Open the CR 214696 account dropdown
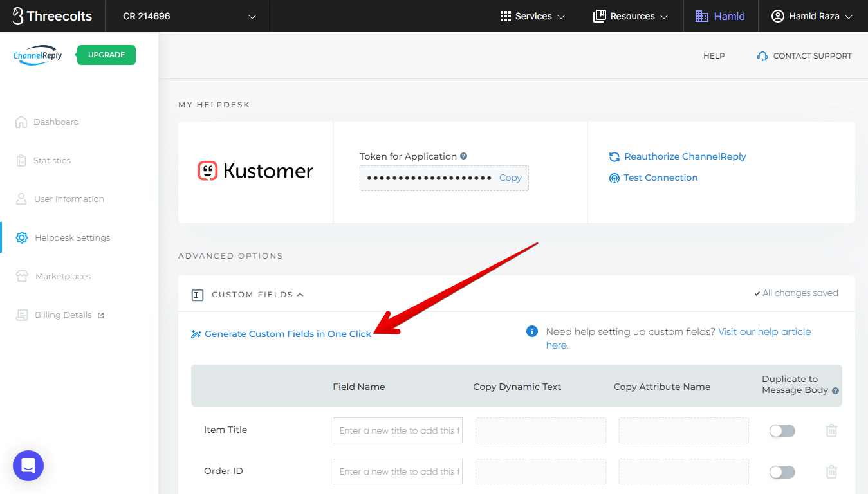This screenshot has height=494, width=868. click(x=189, y=16)
